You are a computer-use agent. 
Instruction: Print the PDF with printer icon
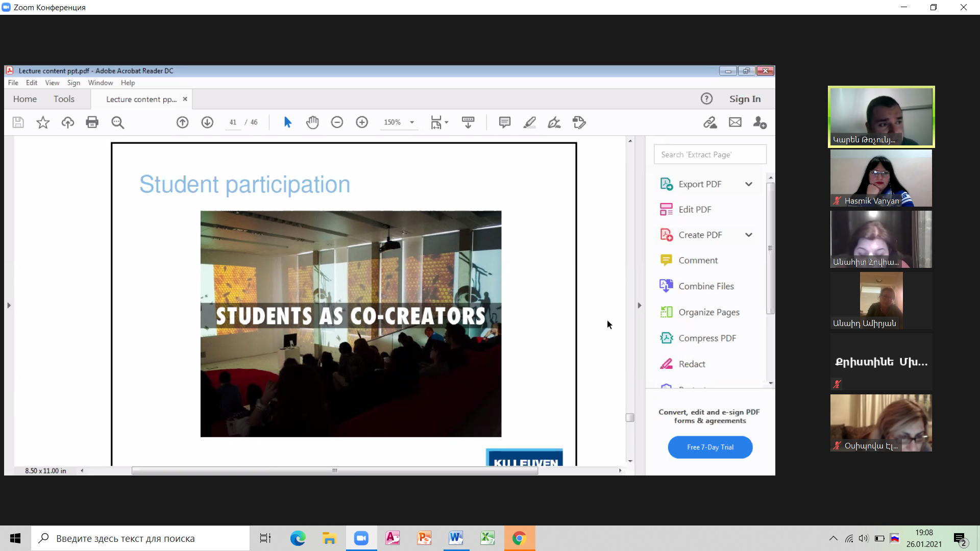[92, 122]
